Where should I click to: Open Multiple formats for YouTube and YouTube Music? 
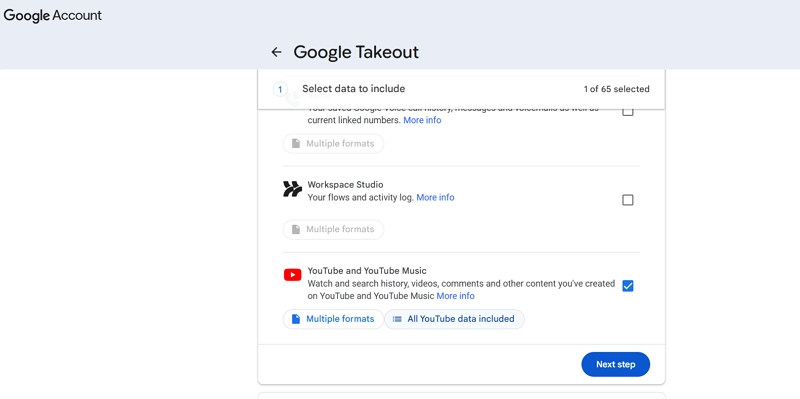pyautogui.click(x=333, y=319)
